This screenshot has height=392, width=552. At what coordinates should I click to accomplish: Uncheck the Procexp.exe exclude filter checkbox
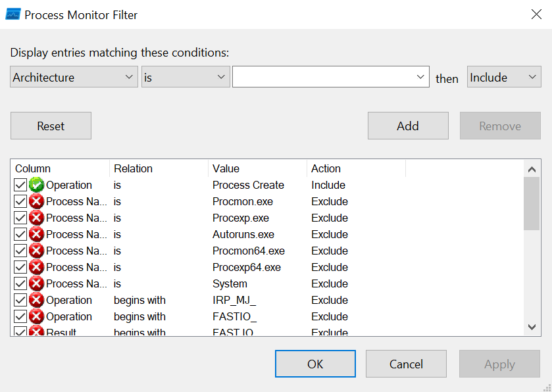coord(20,218)
